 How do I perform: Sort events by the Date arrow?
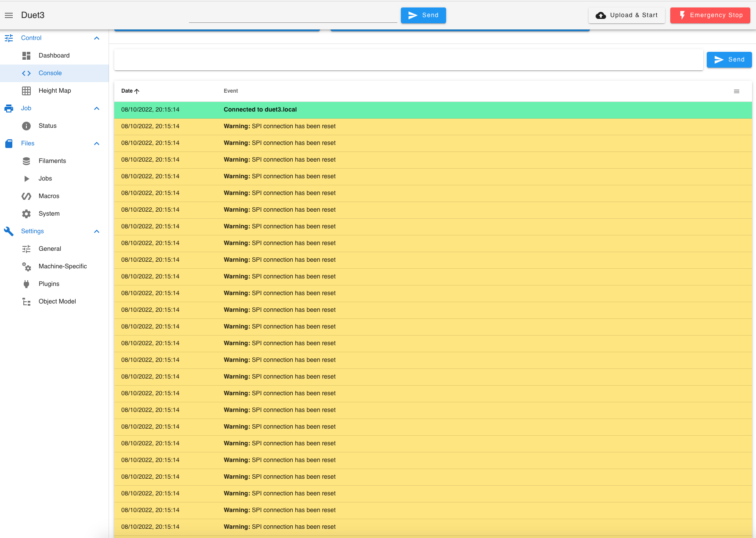[x=137, y=91]
